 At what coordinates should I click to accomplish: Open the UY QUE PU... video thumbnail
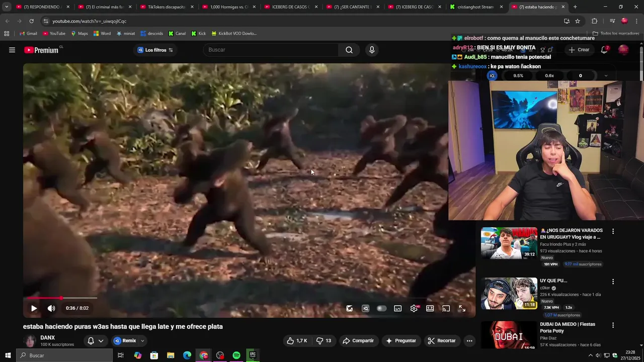click(x=509, y=294)
